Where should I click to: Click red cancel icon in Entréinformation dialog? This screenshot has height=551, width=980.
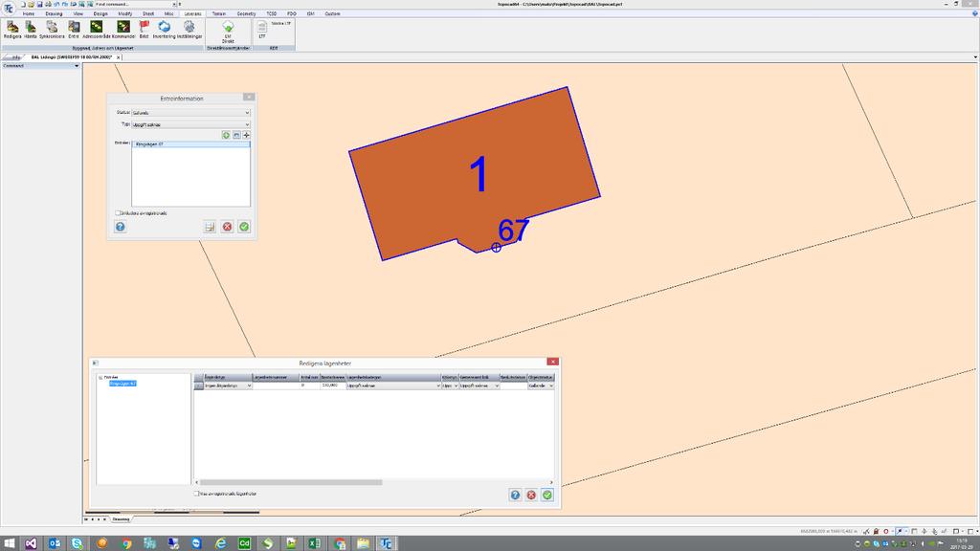tap(228, 227)
